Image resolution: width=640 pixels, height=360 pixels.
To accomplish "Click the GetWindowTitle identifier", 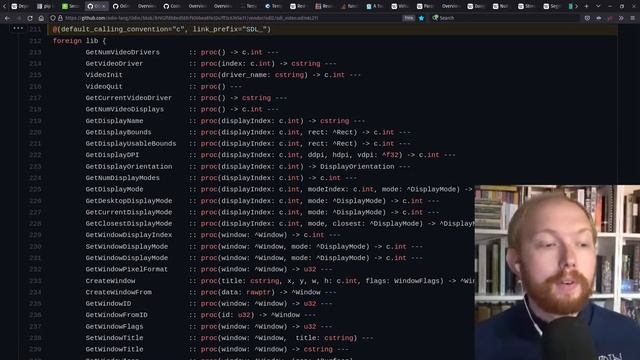I will [114, 349].
